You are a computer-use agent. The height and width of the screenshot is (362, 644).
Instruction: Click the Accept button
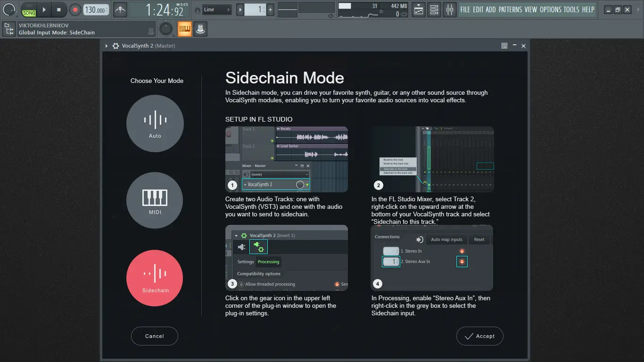(x=480, y=336)
